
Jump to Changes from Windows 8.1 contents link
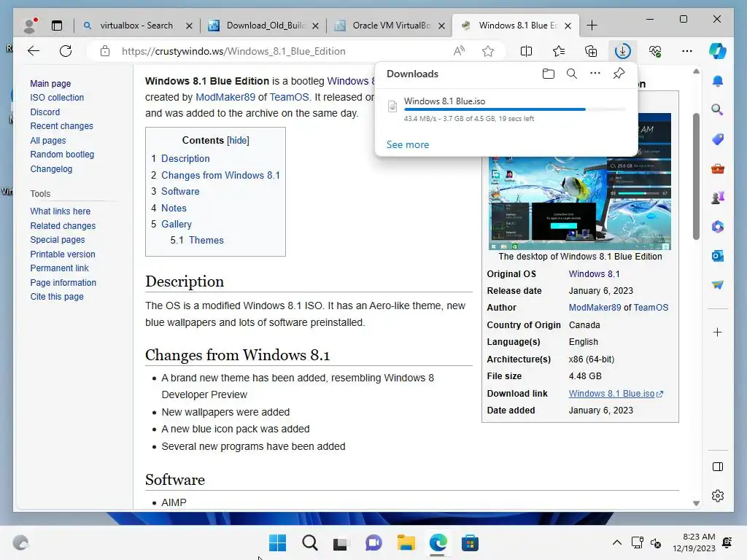220,175
